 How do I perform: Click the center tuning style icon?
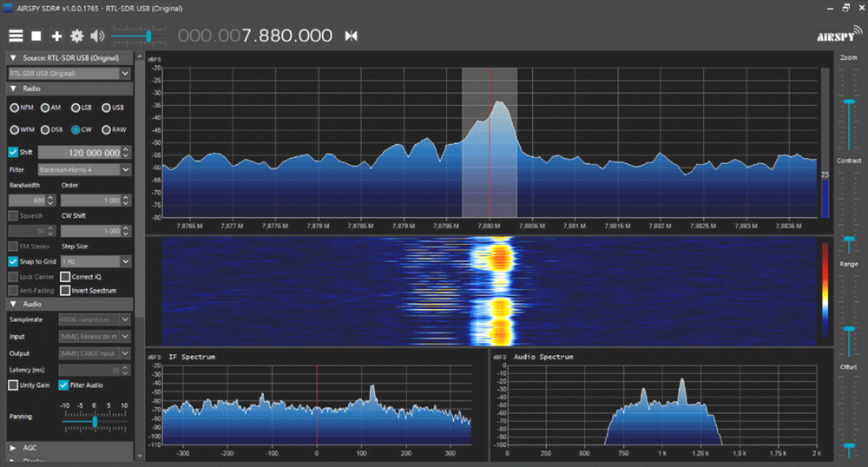point(351,36)
